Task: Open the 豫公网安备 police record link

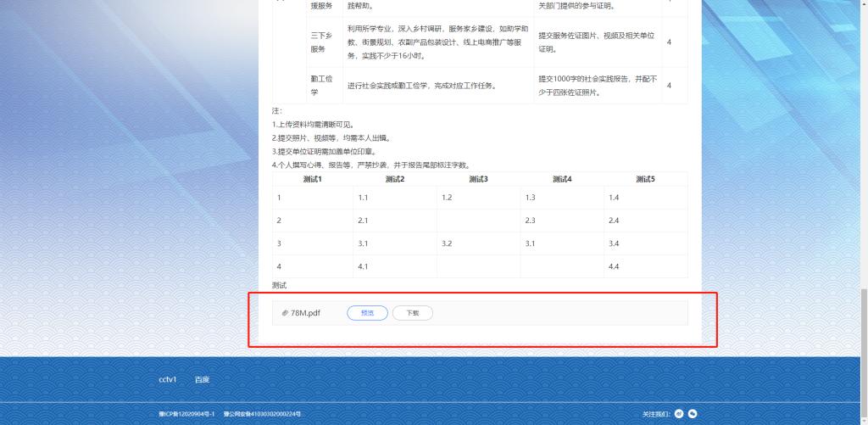Action: (262, 414)
